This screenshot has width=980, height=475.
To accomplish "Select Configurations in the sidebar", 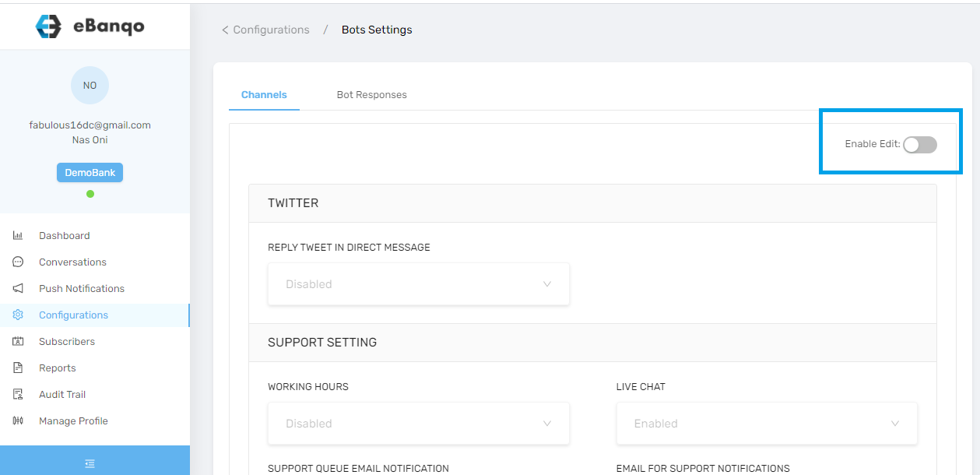I will (95, 315).
